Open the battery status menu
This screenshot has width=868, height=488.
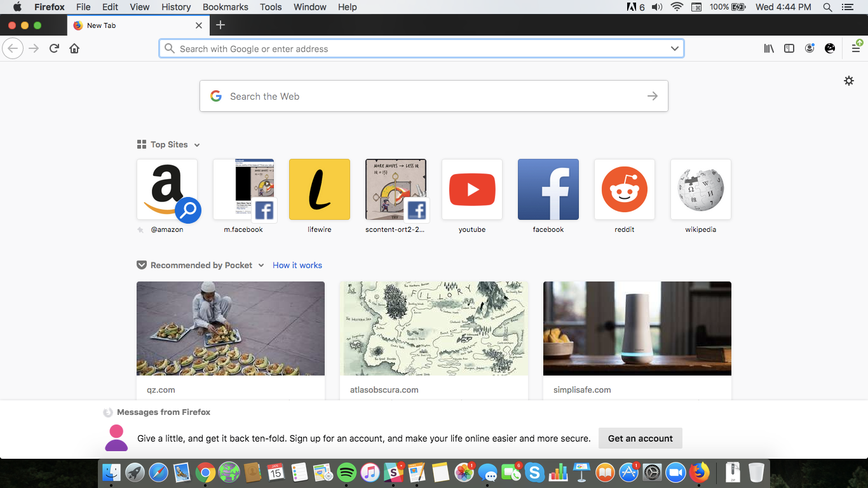click(728, 7)
